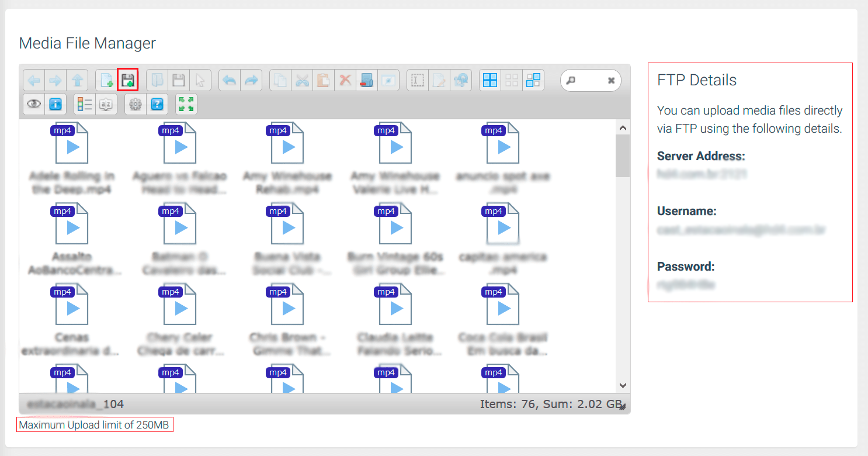Click the 'Media File Manager' heading
Image resolution: width=868 pixels, height=456 pixels.
88,43
